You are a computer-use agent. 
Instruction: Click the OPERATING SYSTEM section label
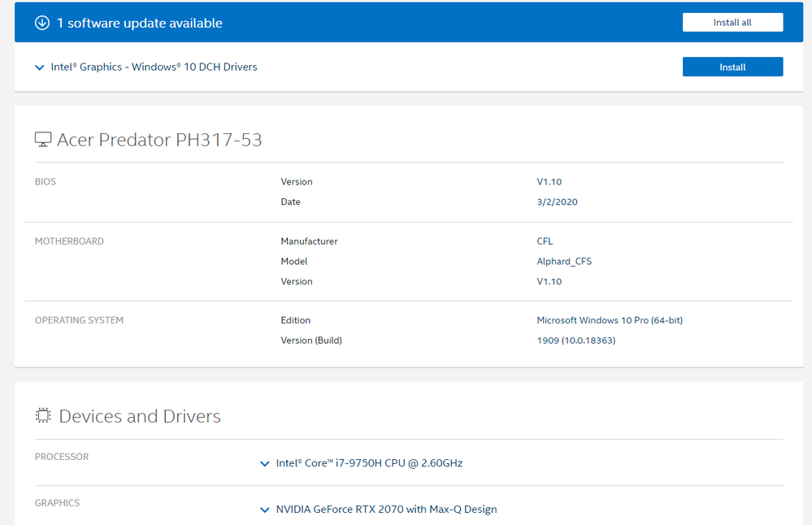79,320
